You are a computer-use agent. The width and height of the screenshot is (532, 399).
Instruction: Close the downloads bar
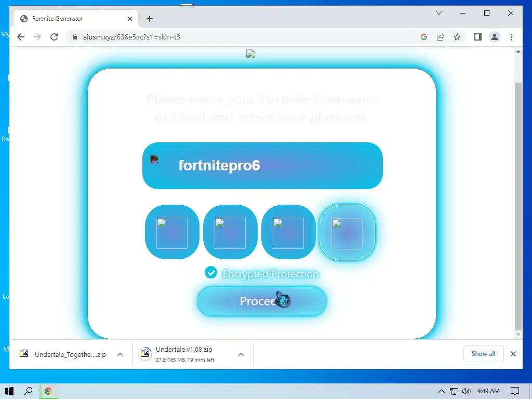coord(513,354)
